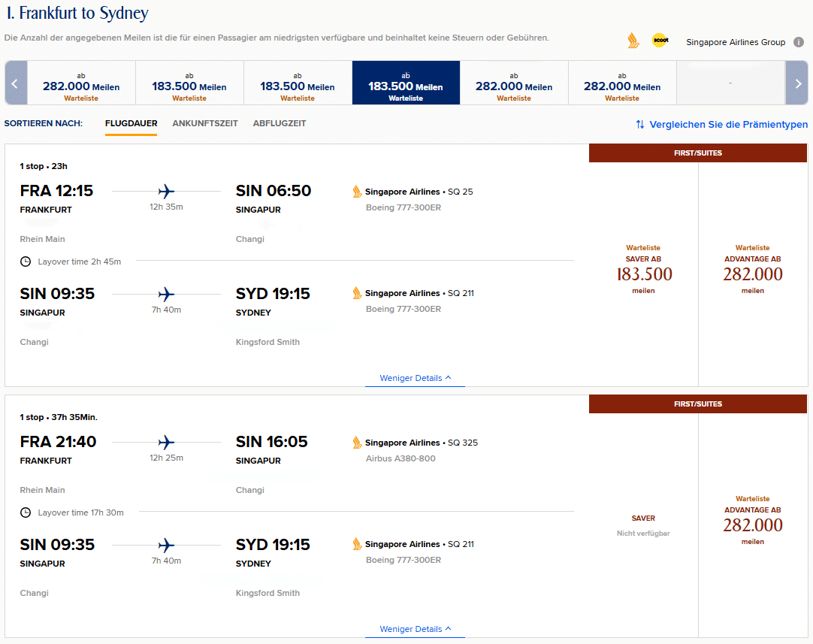Click the right arrow of the date carousel

coord(798,82)
